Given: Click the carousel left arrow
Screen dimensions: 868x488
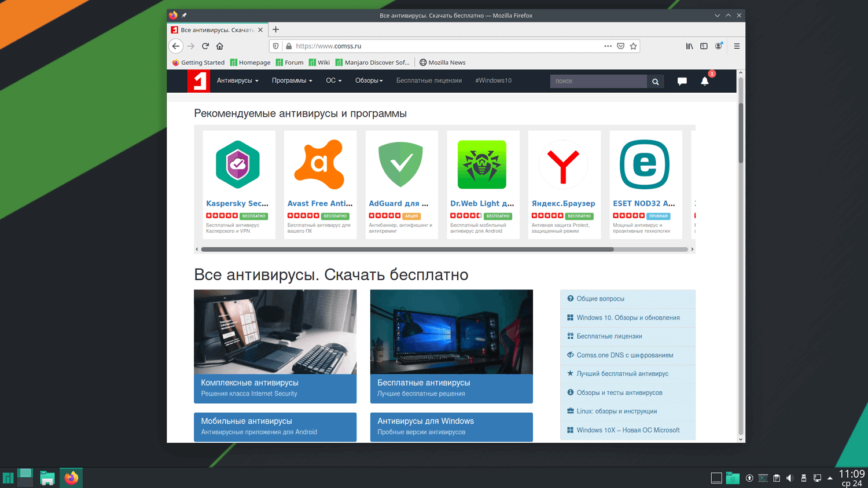Looking at the screenshot, I should click(x=197, y=249).
